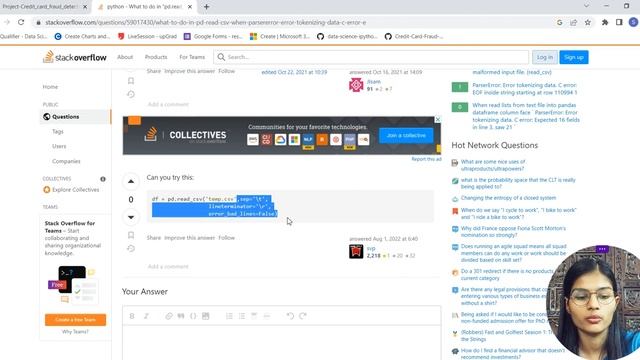This screenshot has width=640, height=360.
Task: Focus the Stack Overflow search field
Action: click(371, 57)
